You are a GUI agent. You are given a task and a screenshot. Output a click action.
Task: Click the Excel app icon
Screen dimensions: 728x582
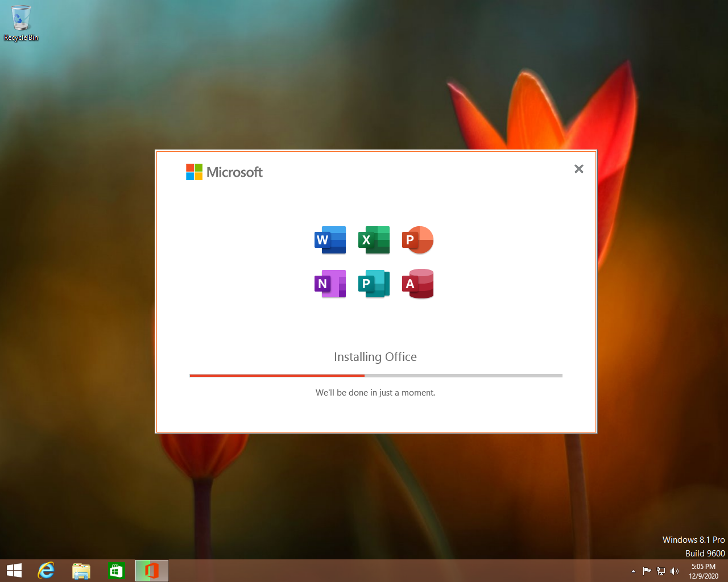pos(374,240)
